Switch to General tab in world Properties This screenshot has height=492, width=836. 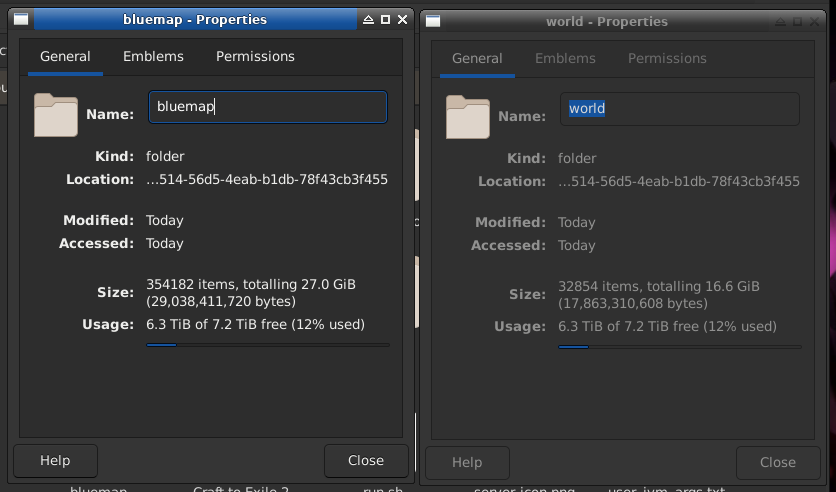coord(477,59)
